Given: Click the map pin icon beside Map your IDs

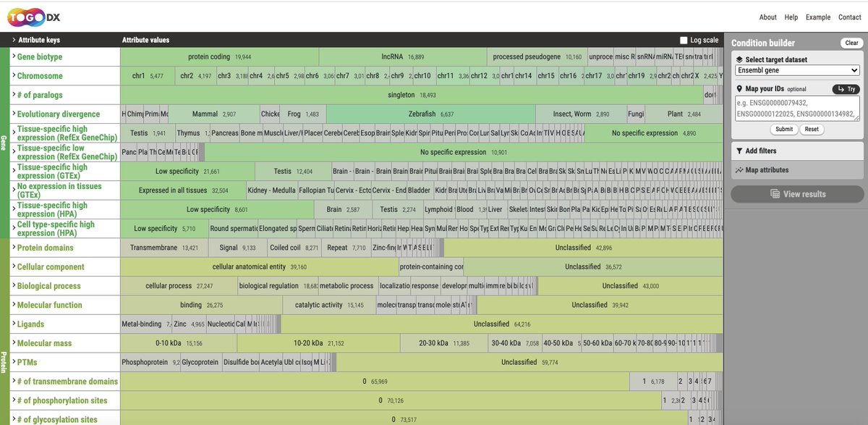Looking at the screenshot, I should coord(739,88).
